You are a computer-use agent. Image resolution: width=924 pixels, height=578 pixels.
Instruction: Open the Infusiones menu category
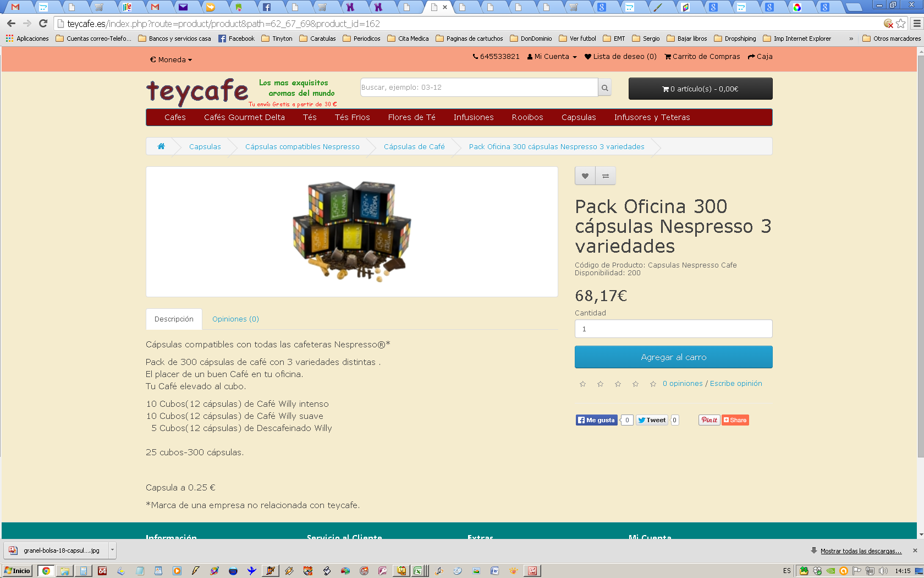coord(474,117)
